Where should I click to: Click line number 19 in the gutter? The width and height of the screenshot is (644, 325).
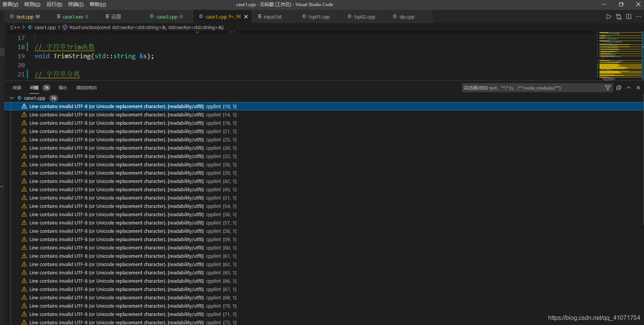[21, 56]
